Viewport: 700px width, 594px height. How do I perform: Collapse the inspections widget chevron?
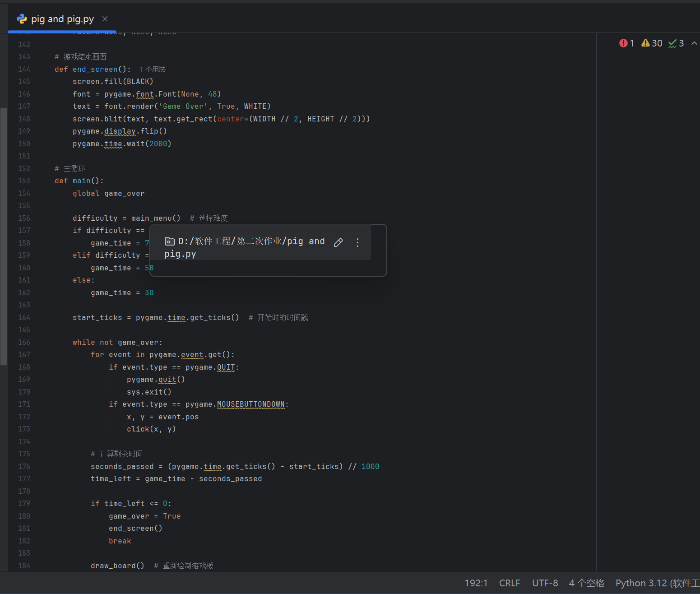[694, 43]
